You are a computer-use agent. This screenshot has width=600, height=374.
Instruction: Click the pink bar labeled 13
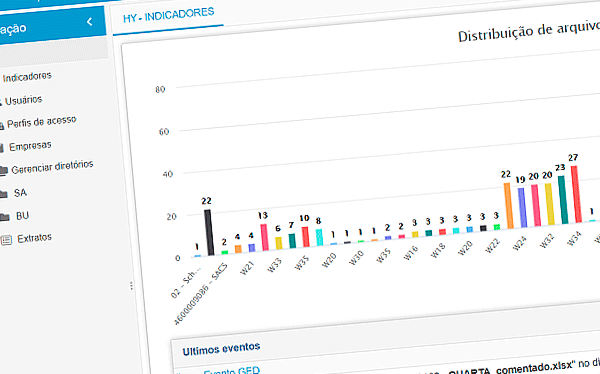tap(264, 237)
